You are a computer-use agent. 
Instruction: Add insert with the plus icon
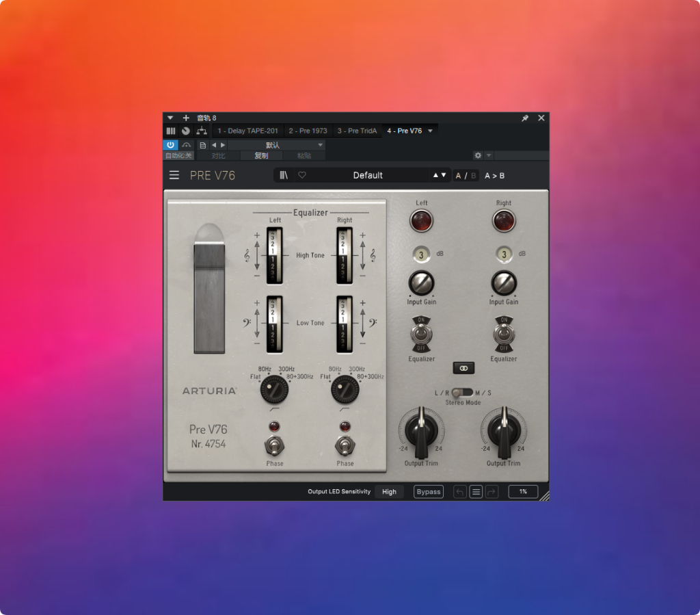[186, 118]
